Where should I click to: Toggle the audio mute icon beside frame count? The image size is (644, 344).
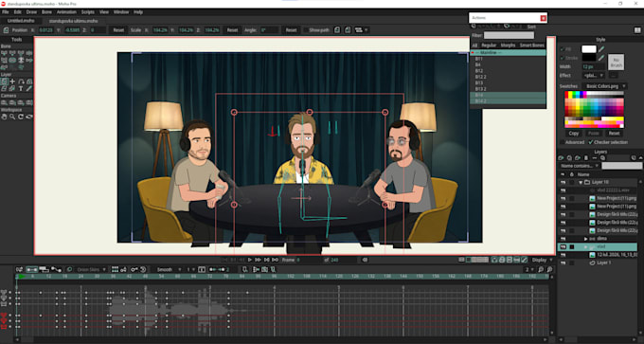365,260
